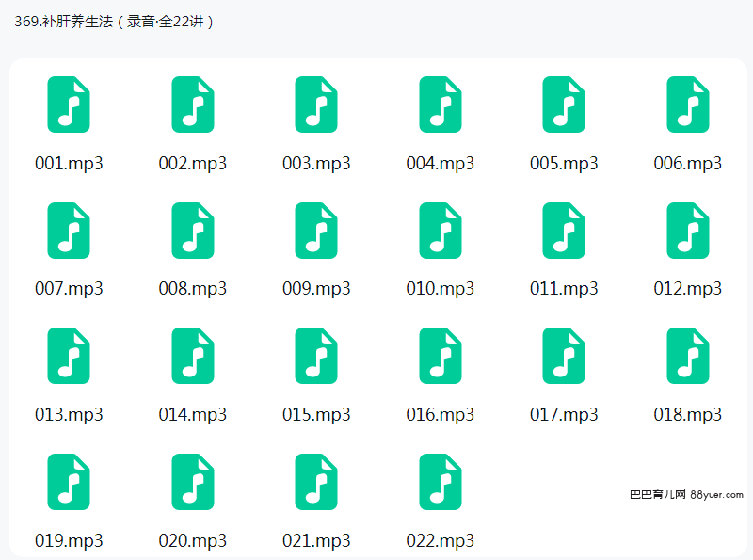Open the 003.mp3 audio file icon
The height and width of the screenshot is (560, 753).
316,104
